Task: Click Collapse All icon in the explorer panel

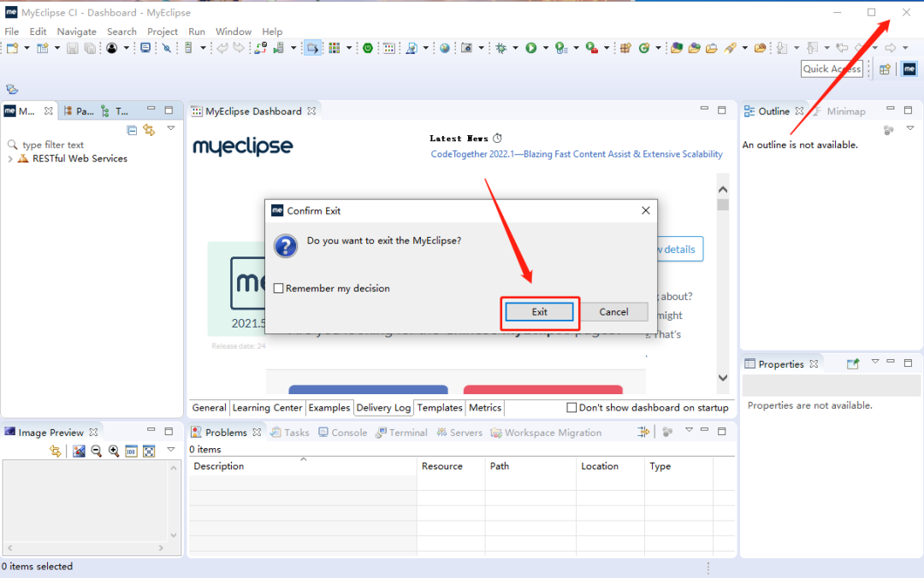Action: click(132, 130)
